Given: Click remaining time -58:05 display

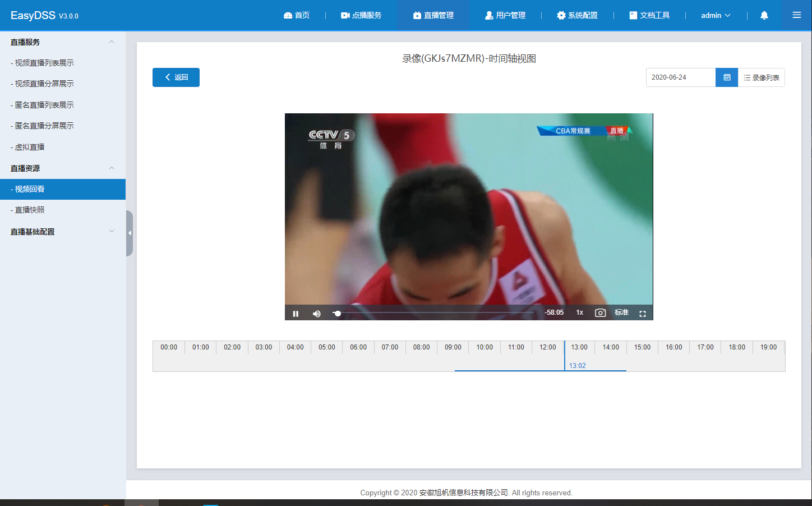Looking at the screenshot, I should 554,312.
